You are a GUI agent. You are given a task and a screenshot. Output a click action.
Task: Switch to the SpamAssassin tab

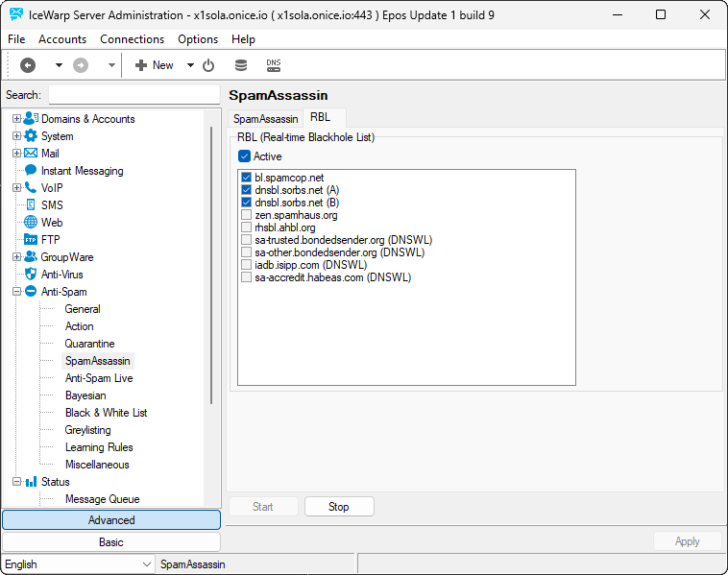pyautogui.click(x=266, y=119)
